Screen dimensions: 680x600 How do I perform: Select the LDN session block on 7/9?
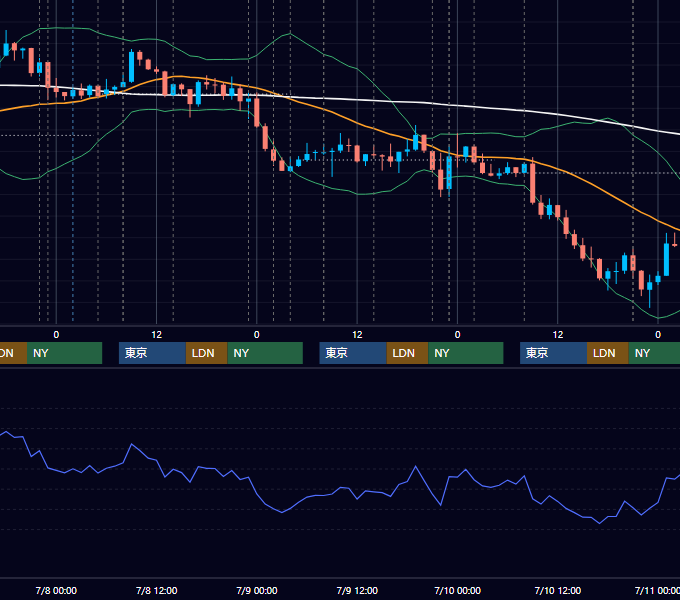point(407,353)
